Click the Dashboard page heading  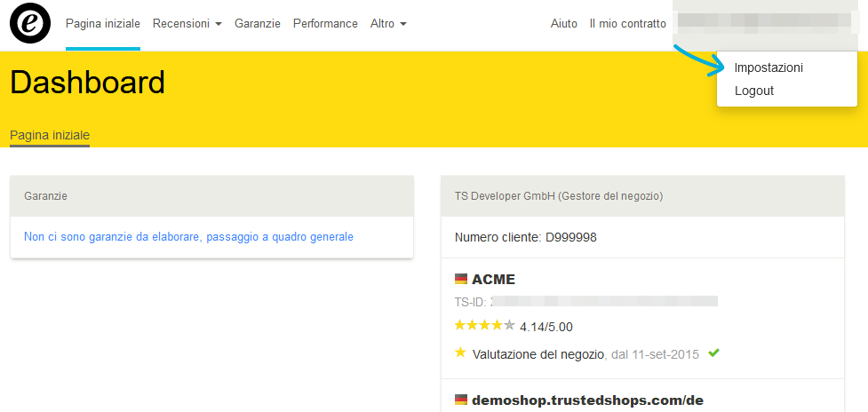(x=87, y=83)
